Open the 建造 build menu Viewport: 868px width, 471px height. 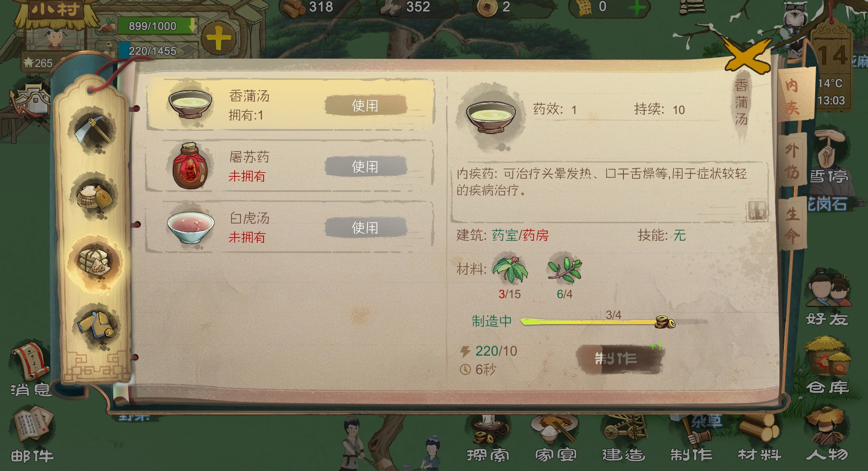point(623,439)
